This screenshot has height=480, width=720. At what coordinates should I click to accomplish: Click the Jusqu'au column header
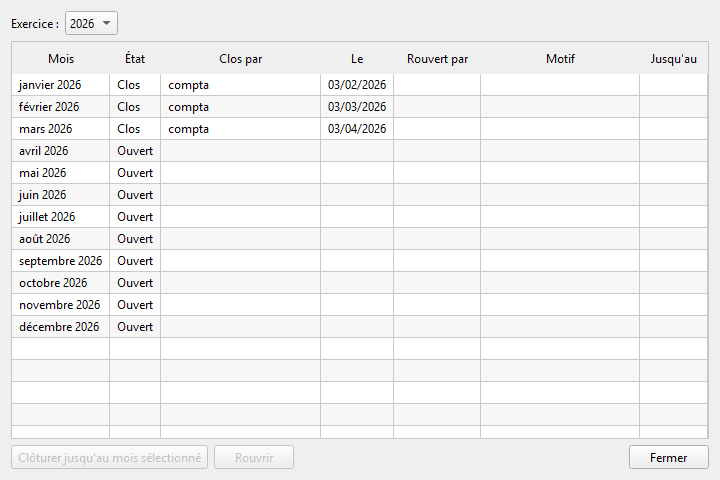click(674, 59)
